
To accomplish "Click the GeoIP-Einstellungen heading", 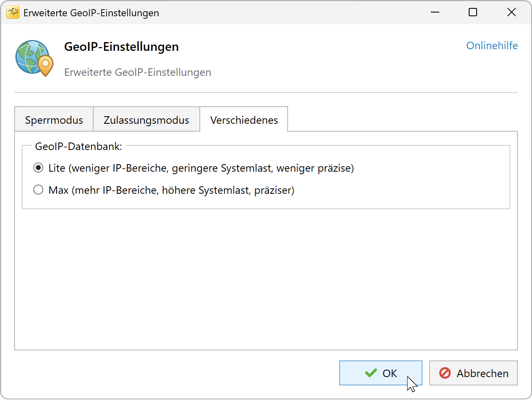I will pos(122,47).
